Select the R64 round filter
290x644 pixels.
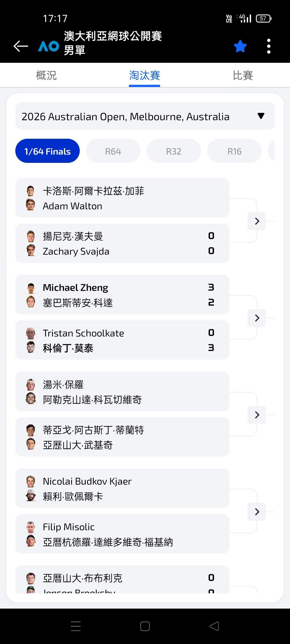pos(113,151)
